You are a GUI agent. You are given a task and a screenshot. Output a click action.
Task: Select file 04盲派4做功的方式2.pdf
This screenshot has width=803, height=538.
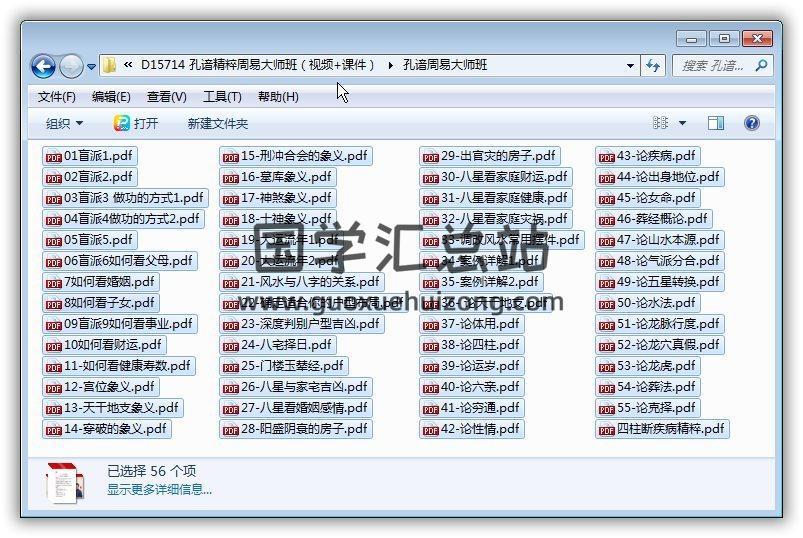point(123,219)
